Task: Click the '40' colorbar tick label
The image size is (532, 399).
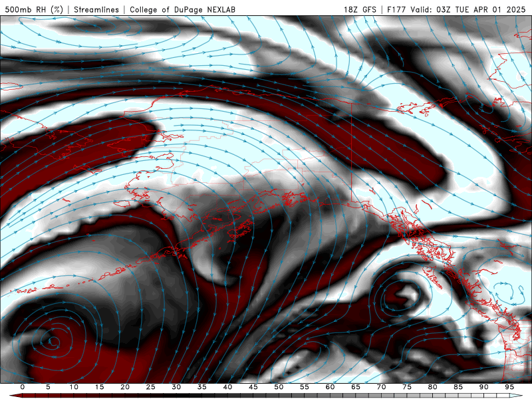Action: tap(227, 387)
